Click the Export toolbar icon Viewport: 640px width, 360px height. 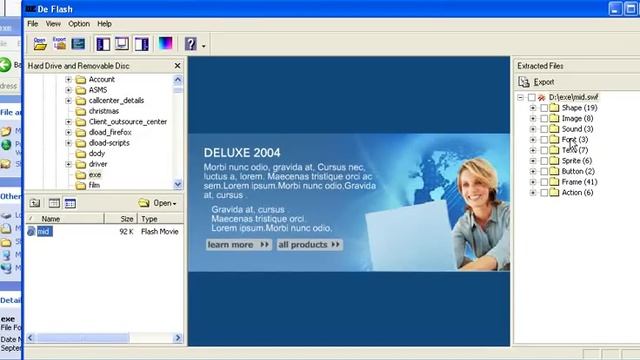pyautogui.click(x=59, y=44)
